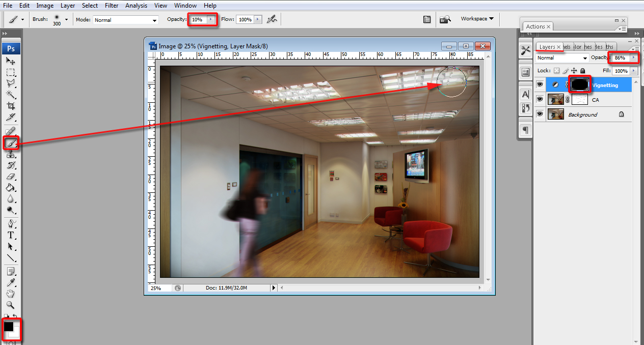
Task: Toggle lock all
Action: pyautogui.click(x=582, y=71)
